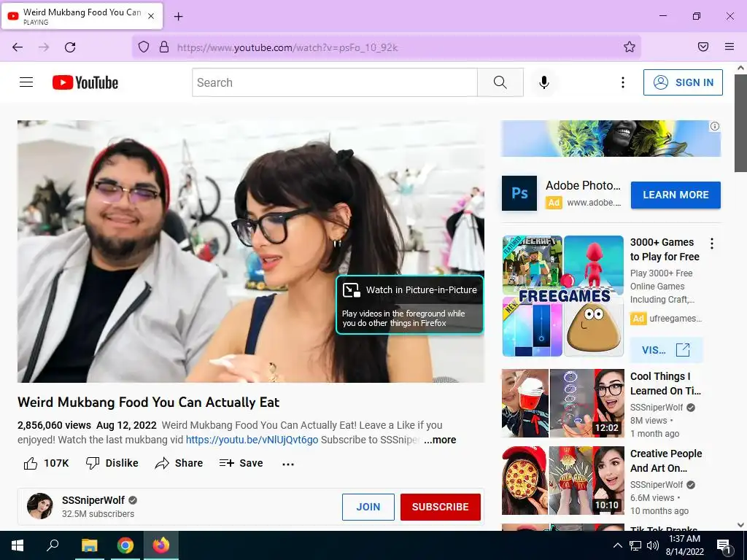Open the taskbar clock and date
Image resolution: width=747 pixels, height=560 pixels.
(x=684, y=545)
